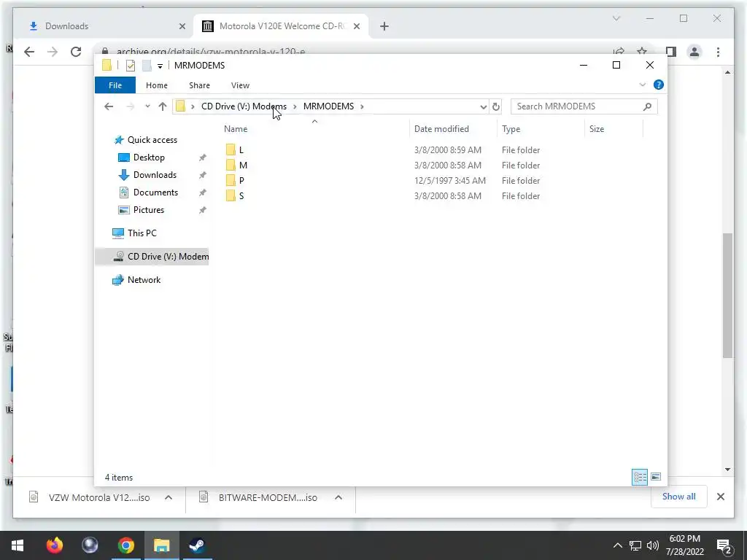Open the Share ribbon tab
Viewport: 747px width, 560px height.
coord(199,85)
